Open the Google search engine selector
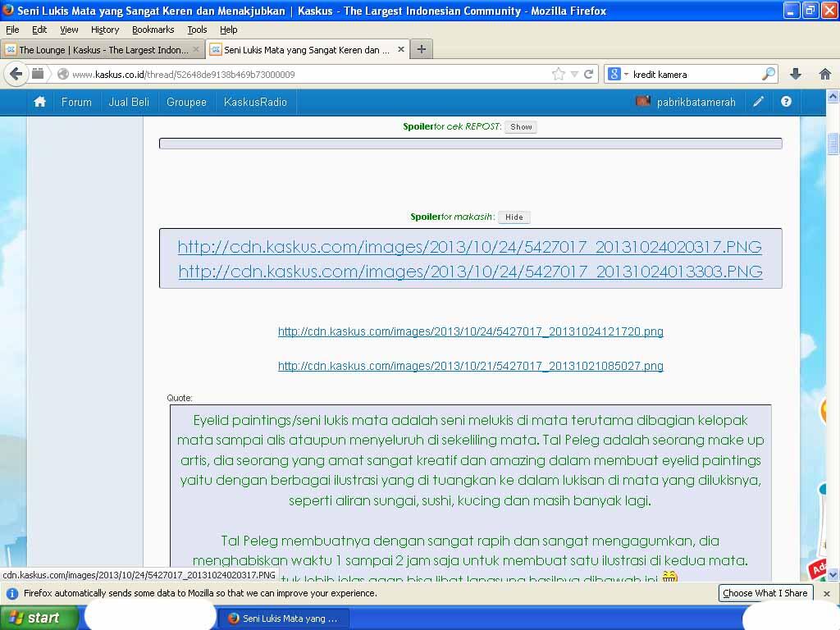The width and height of the screenshot is (840, 630). 618,74
